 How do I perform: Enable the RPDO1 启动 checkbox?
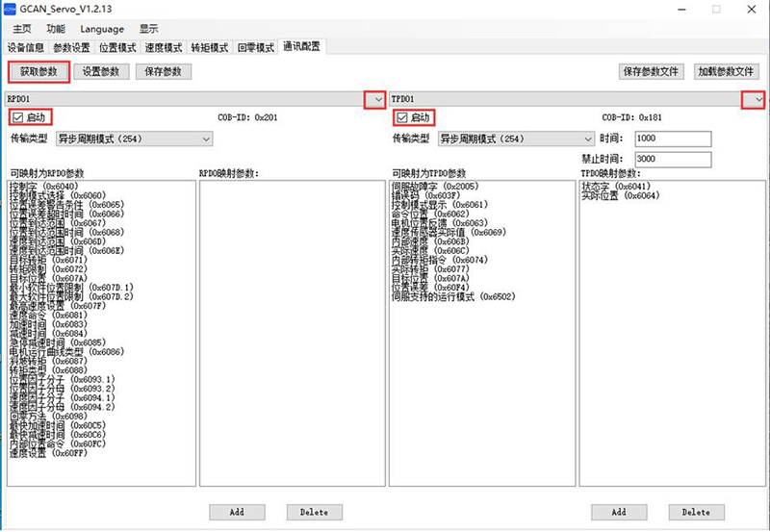(16, 117)
